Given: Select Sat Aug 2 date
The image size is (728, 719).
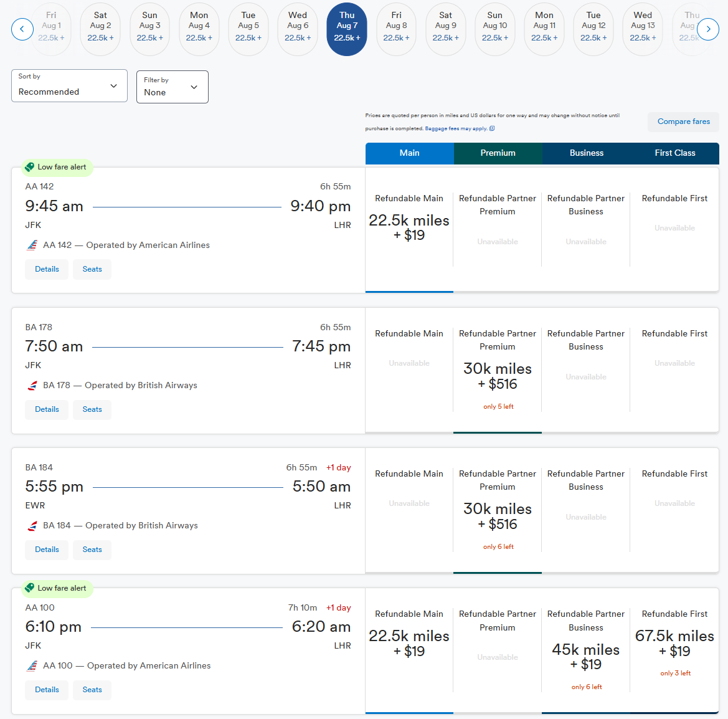Looking at the screenshot, I should 100,29.
